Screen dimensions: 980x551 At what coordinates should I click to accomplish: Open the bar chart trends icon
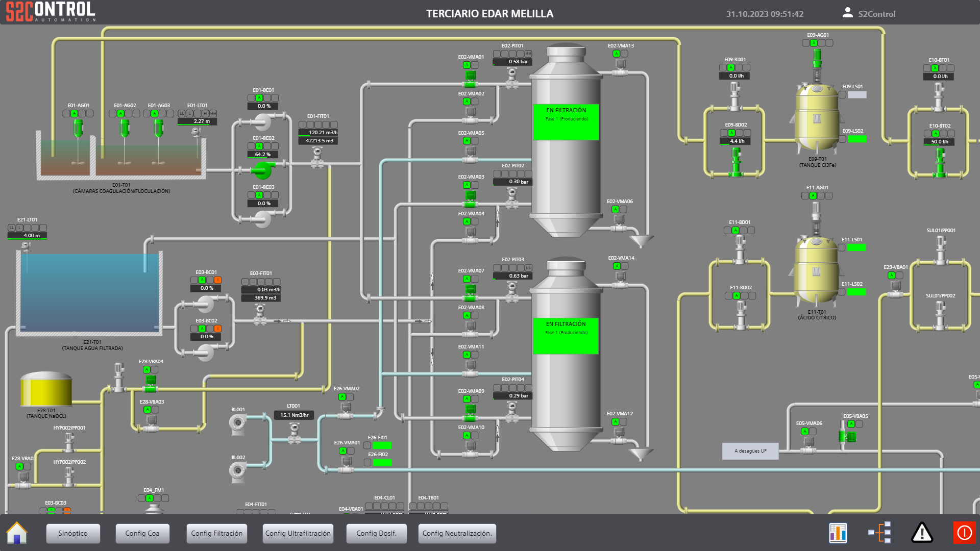(x=838, y=533)
